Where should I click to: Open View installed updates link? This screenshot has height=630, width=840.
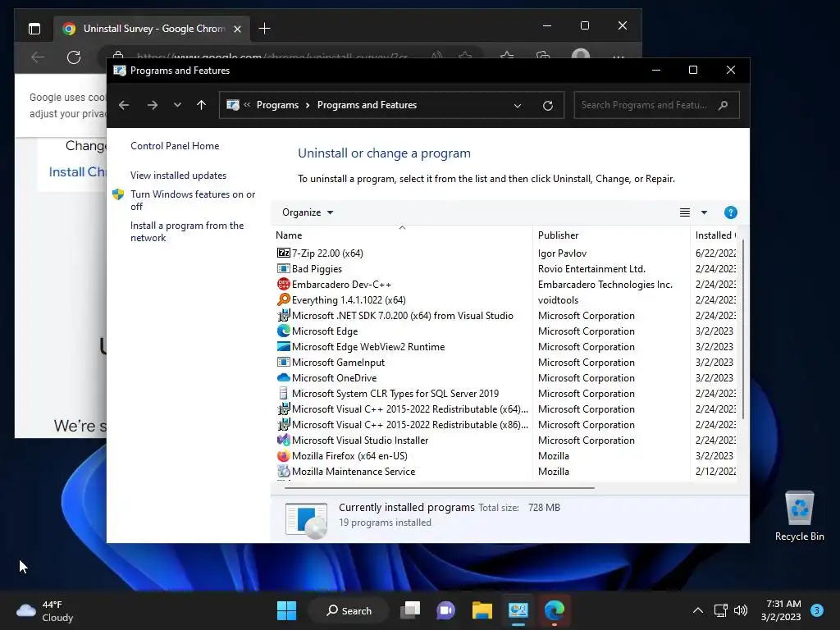[178, 176]
